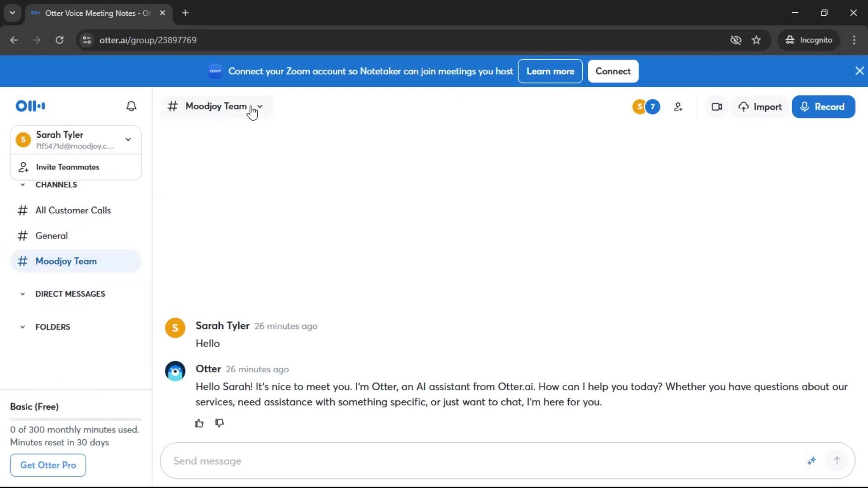868x488 pixels.
Task: Open the General channel
Action: [x=75, y=236]
